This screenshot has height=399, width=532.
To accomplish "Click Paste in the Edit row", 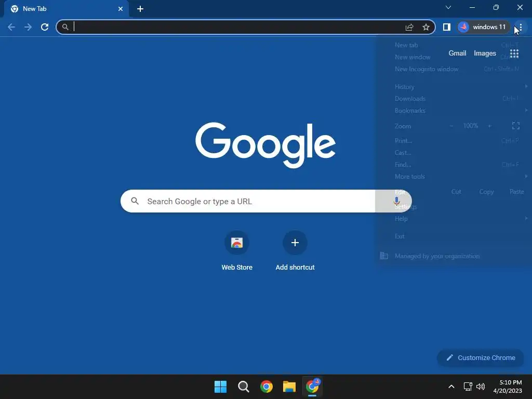I will tap(516, 192).
